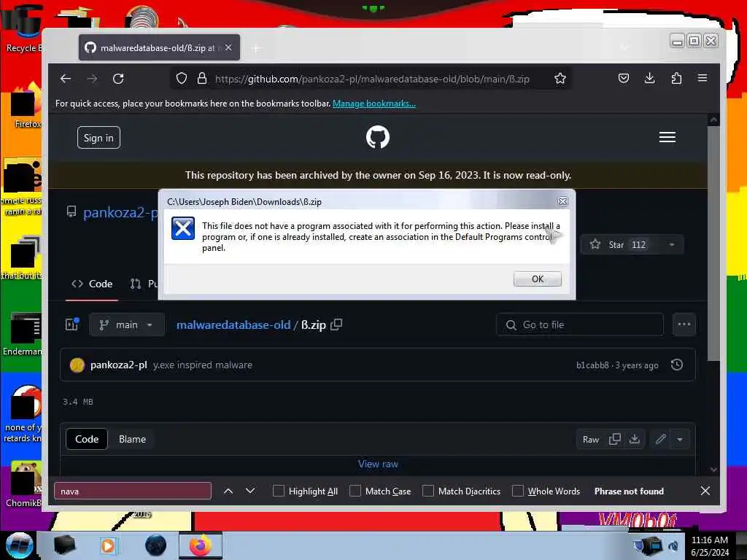747x560 pixels.
Task: Switch to the Blame view tab
Action: tap(133, 439)
